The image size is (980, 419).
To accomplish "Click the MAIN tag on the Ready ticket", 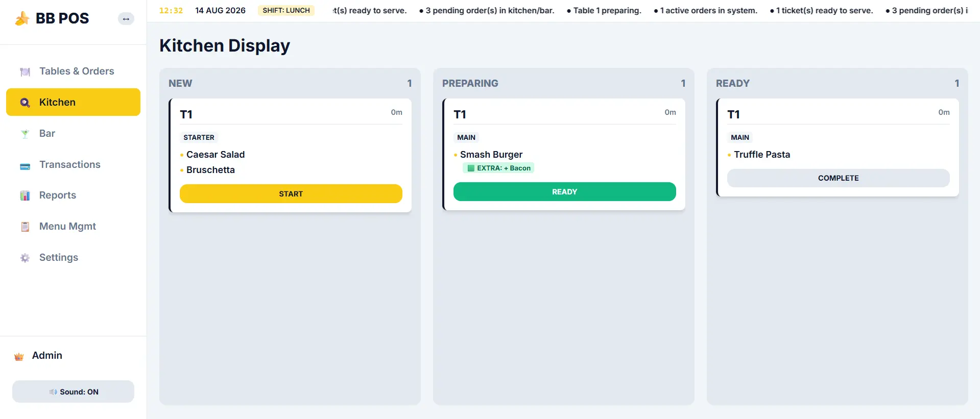I will tap(740, 137).
